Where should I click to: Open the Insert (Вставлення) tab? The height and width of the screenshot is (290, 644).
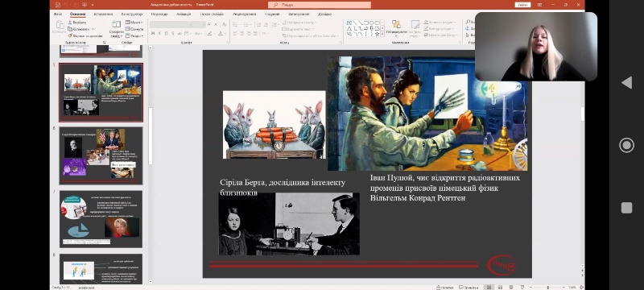[x=103, y=14]
